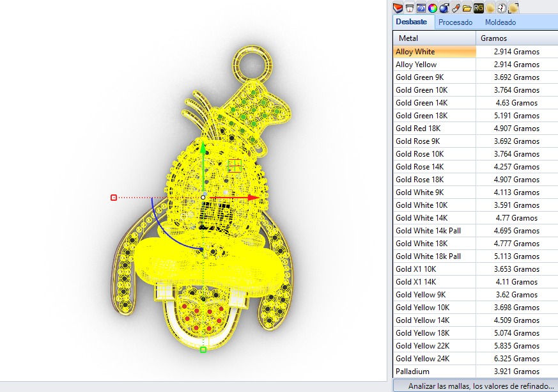
Task: Select the Gold White 10K row
Action: pyautogui.click(x=476, y=205)
